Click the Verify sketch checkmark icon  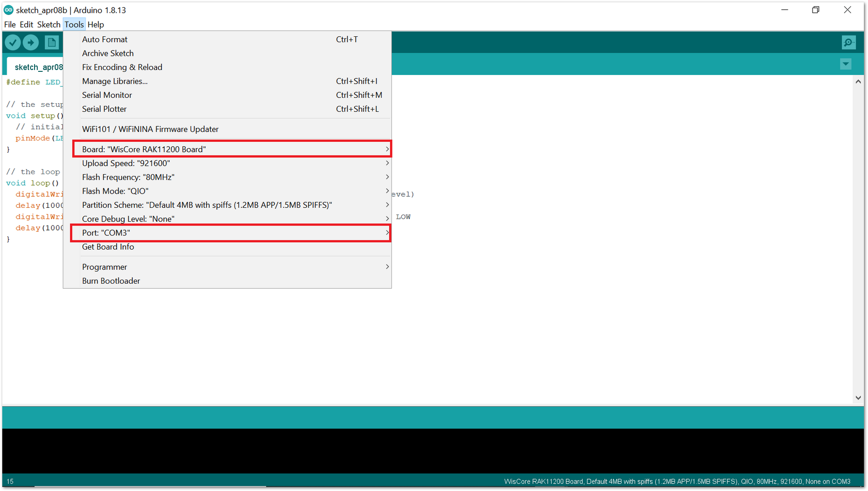13,43
